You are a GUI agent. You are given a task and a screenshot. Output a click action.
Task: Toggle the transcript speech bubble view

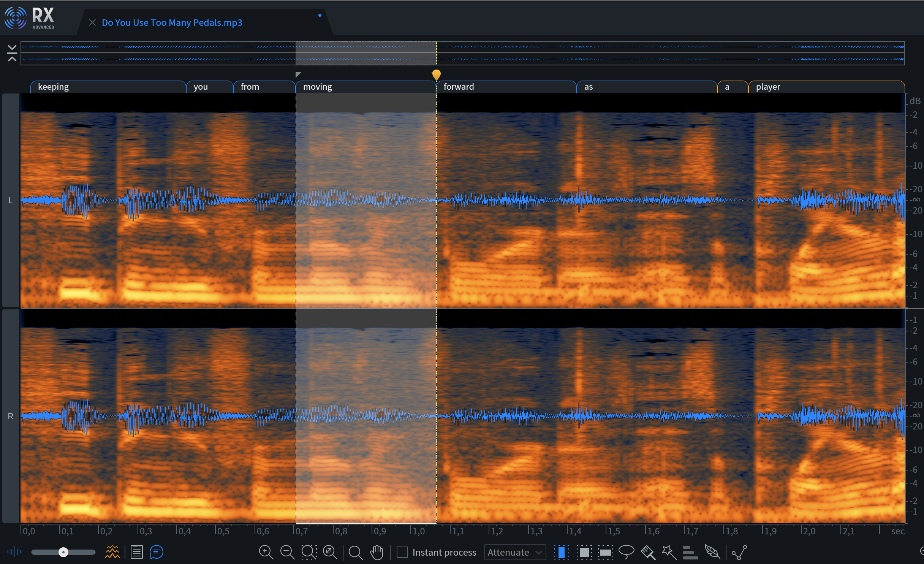click(157, 552)
